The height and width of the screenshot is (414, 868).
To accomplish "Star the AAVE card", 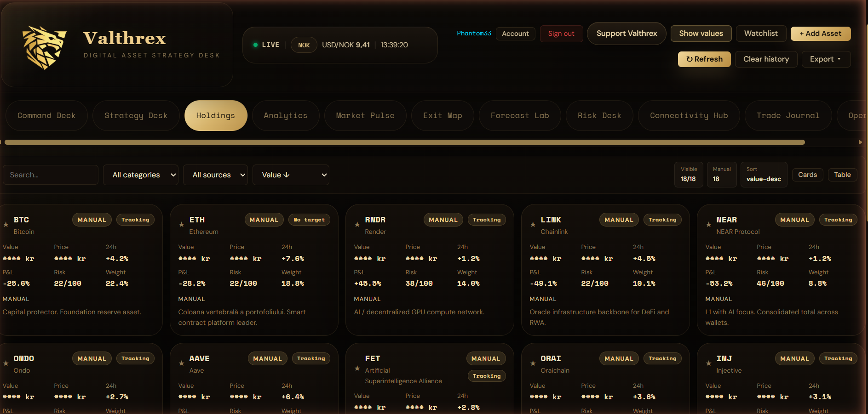I will click(x=182, y=363).
